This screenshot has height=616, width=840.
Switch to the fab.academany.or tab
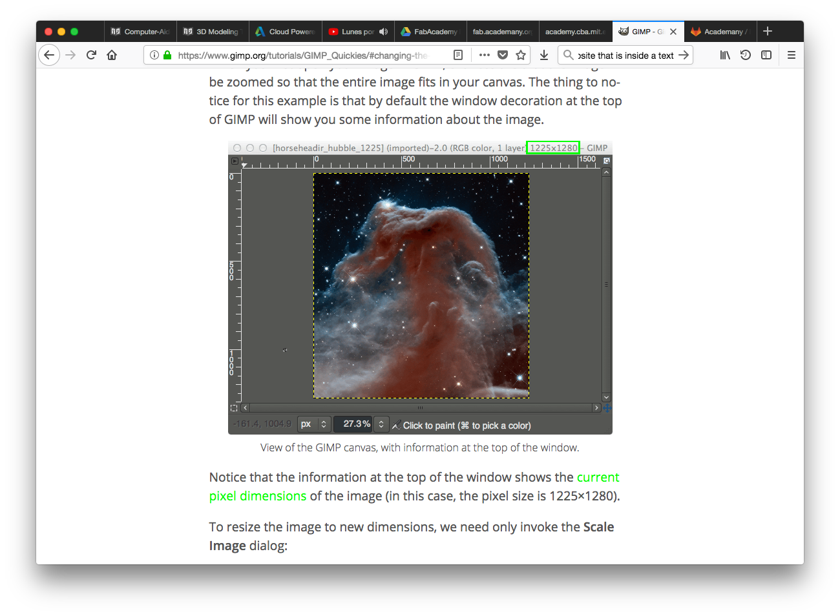tap(502, 31)
